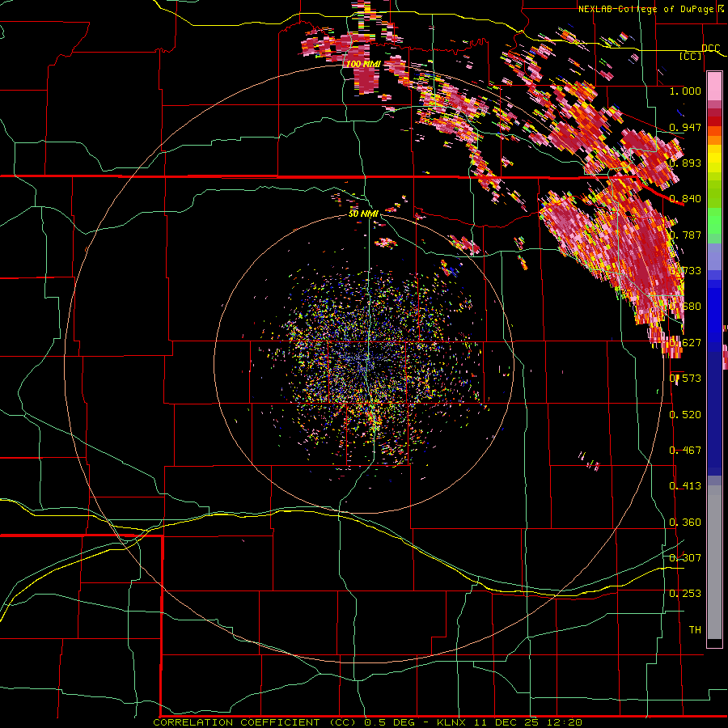
Task: Select the 0.360 scale value
Action: click(x=685, y=522)
